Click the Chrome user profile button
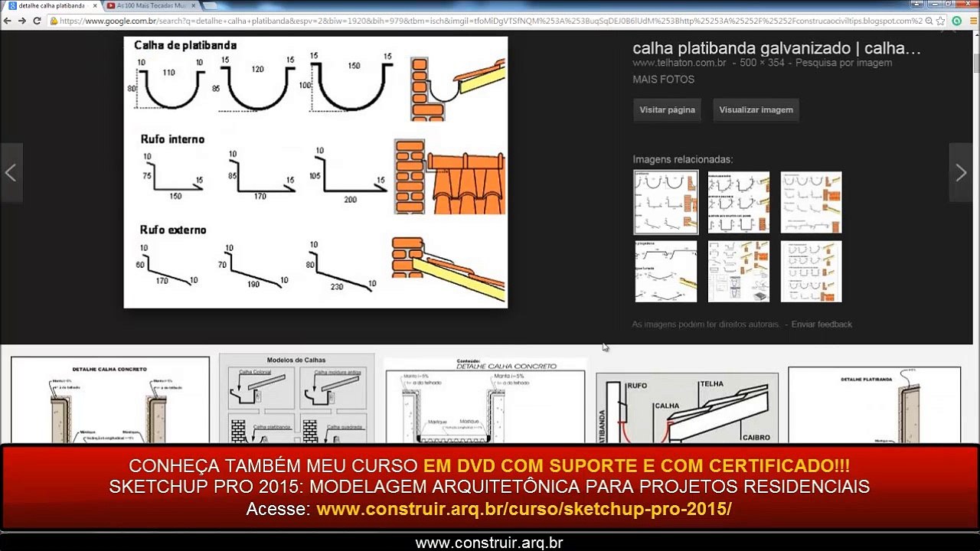980x551 pixels. 916,5
